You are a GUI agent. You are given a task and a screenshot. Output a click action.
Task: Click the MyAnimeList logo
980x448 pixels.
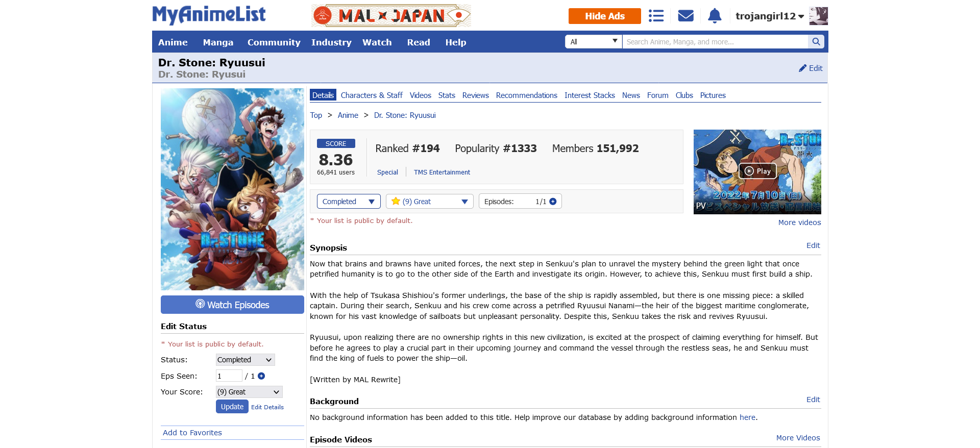pyautogui.click(x=209, y=15)
